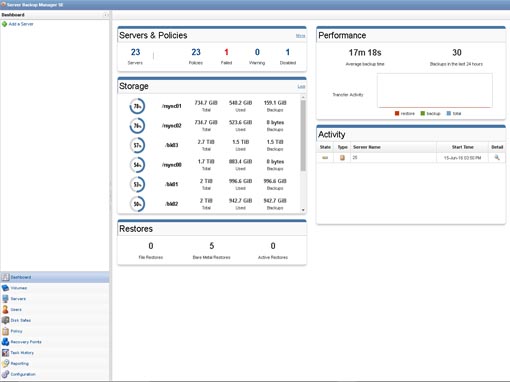Screen dimensions: 510x382
Task: Open the Volumes section icon
Action: 5,288
